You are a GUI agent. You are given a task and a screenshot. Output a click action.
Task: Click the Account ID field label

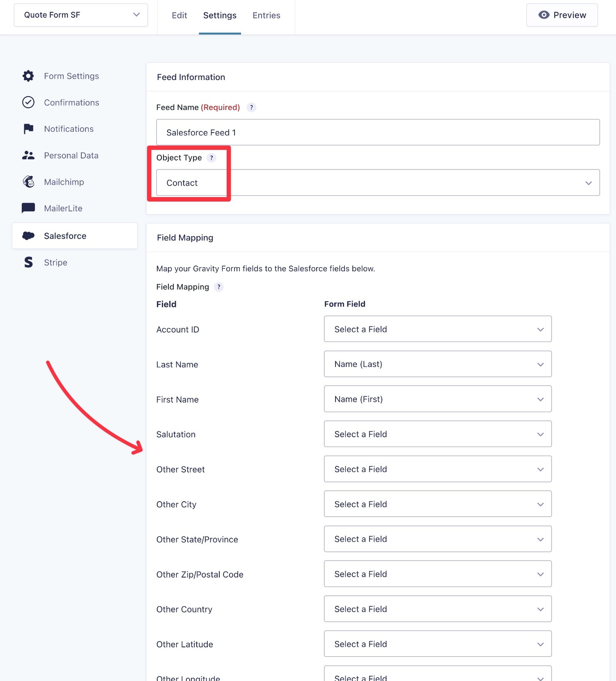[x=178, y=330]
